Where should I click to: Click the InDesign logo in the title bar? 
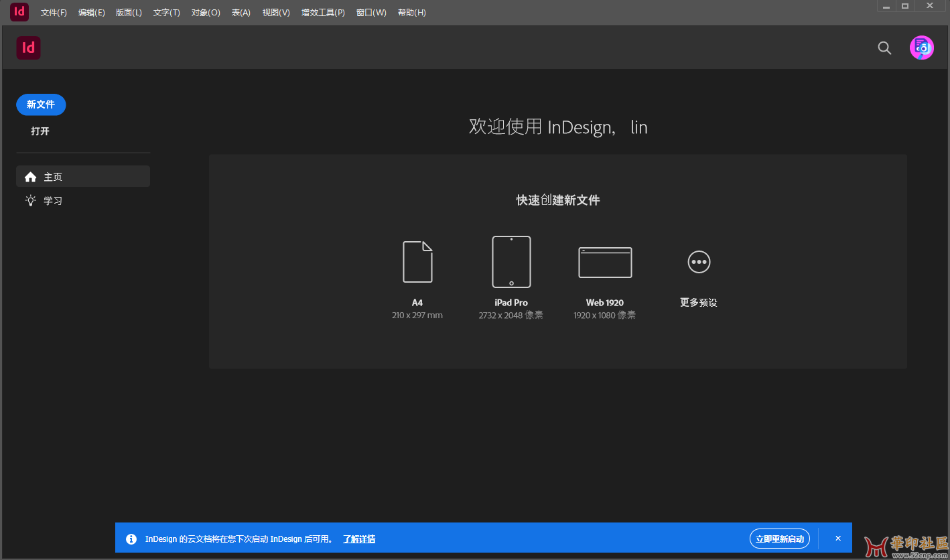click(x=19, y=12)
